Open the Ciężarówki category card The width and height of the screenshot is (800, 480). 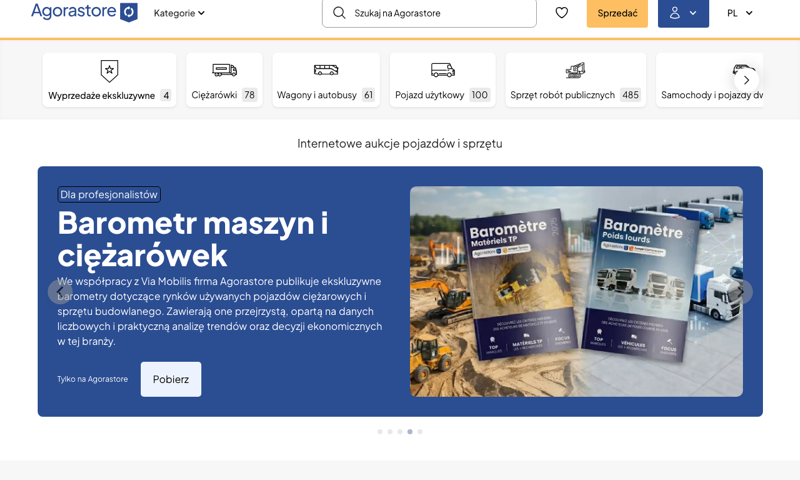coord(224,80)
